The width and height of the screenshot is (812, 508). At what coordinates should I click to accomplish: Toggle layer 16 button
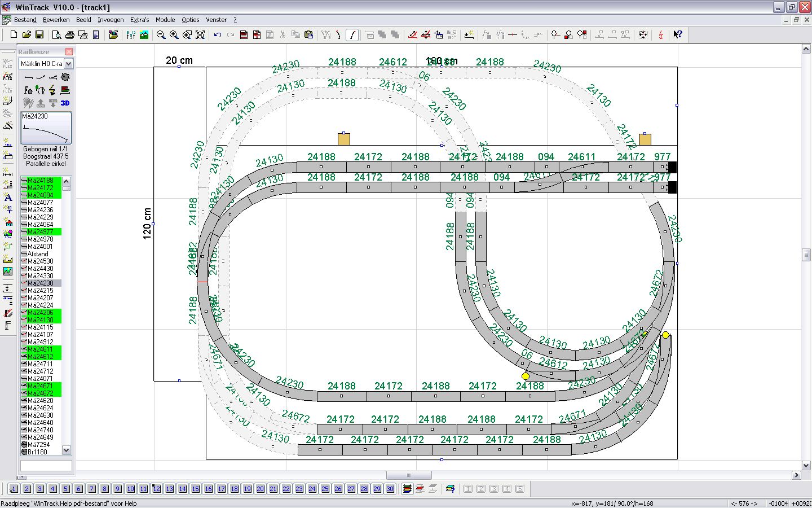[208, 489]
